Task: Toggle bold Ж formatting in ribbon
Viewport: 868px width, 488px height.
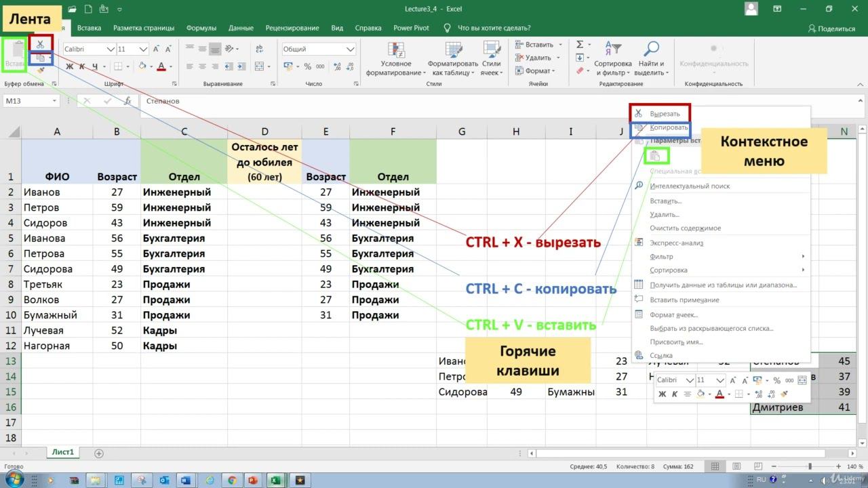Action: click(69, 66)
